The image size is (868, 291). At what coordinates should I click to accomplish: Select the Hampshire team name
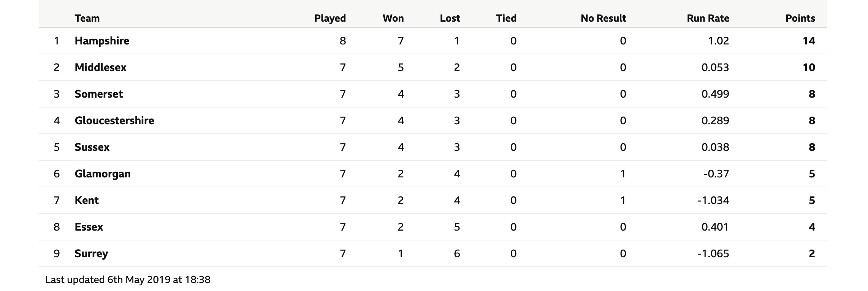(102, 41)
